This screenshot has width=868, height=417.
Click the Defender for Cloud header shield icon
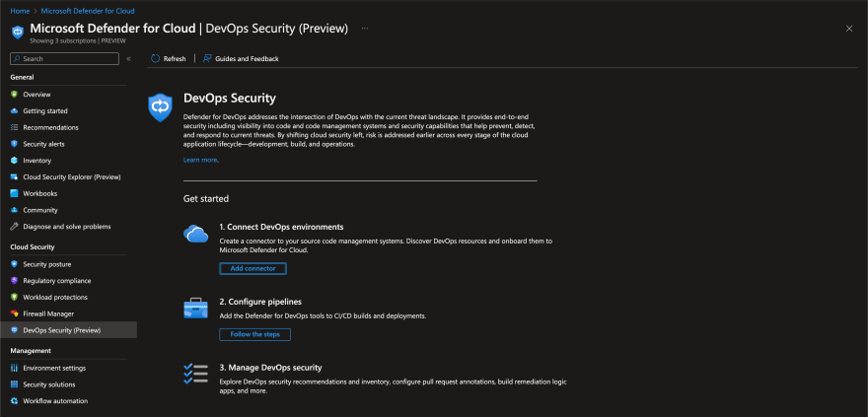pyautogui.click(x=18, y=33)
